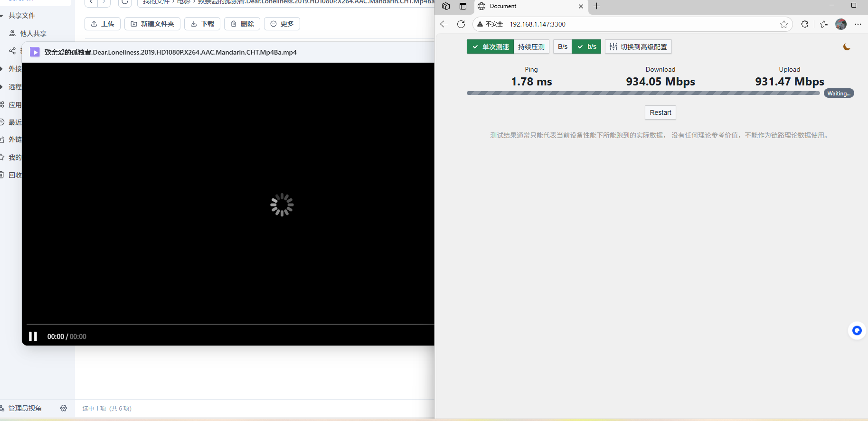Refresh the file manager folder listing

point(125,2)
